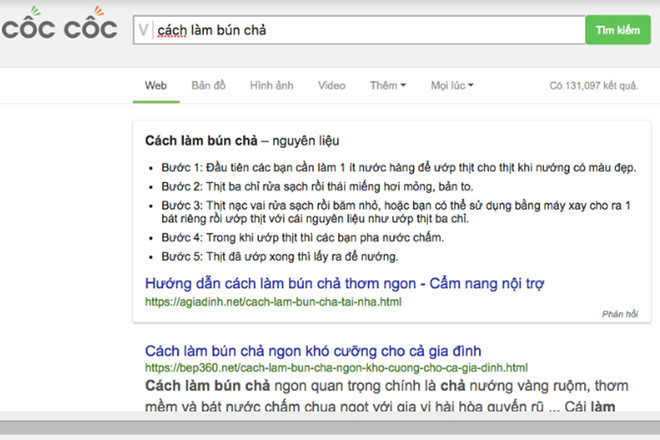Select the Web results tab
660x440 pixels.
click(x=155, y=85)
